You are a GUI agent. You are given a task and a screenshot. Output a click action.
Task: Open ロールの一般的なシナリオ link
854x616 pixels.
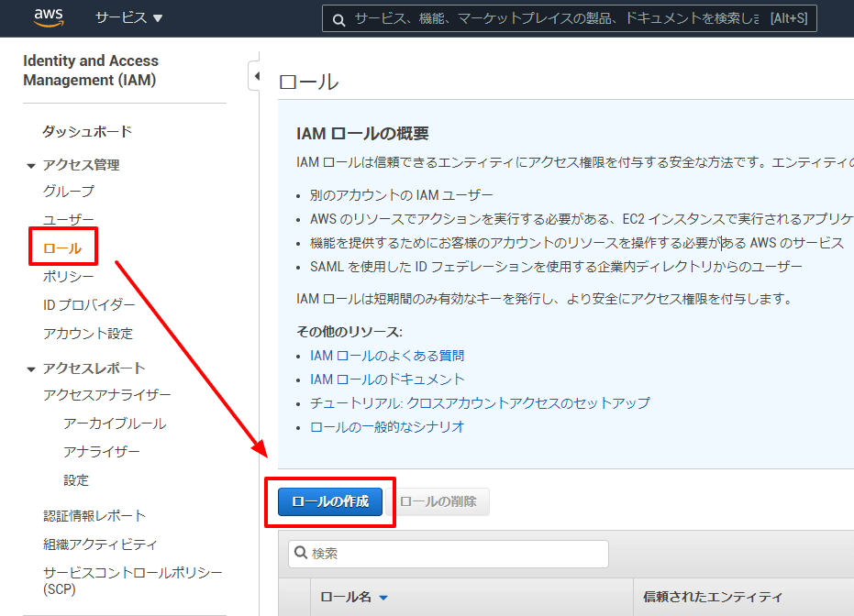(x=387, y=426)
